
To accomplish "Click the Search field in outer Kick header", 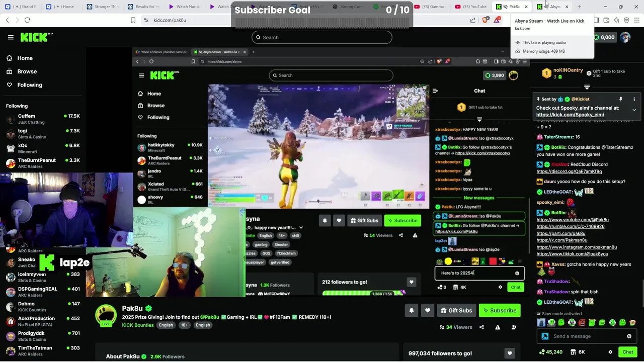I will (x=322, y=37).
